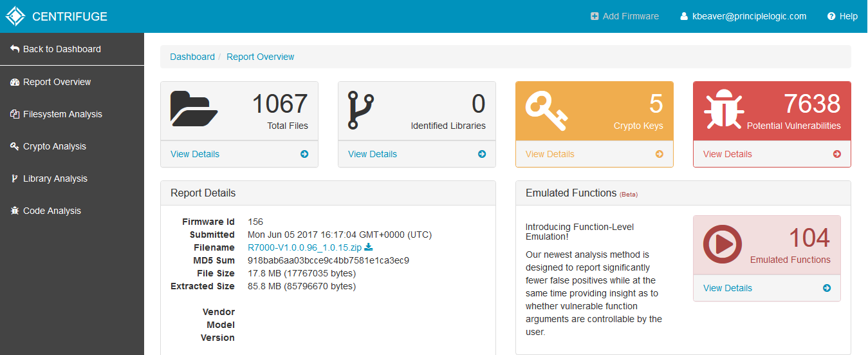Click the Firmware Id value 156
The height and width of the screenshot is (355, 868).
255,222
